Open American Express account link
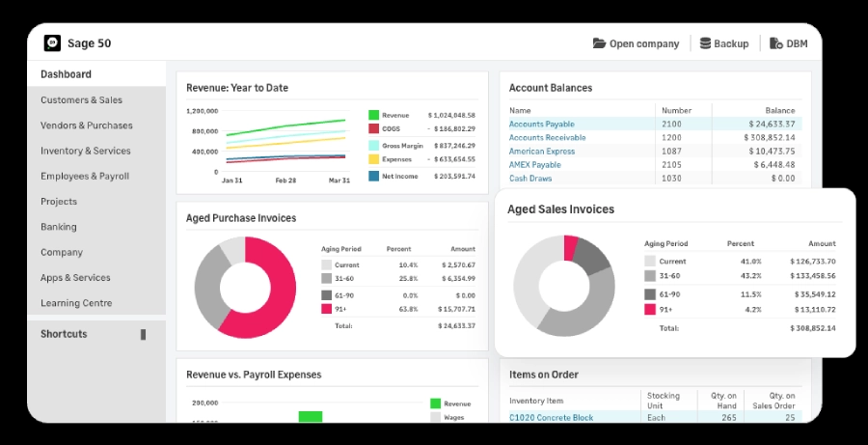The image size is (868, 445). tap(542, 152)
